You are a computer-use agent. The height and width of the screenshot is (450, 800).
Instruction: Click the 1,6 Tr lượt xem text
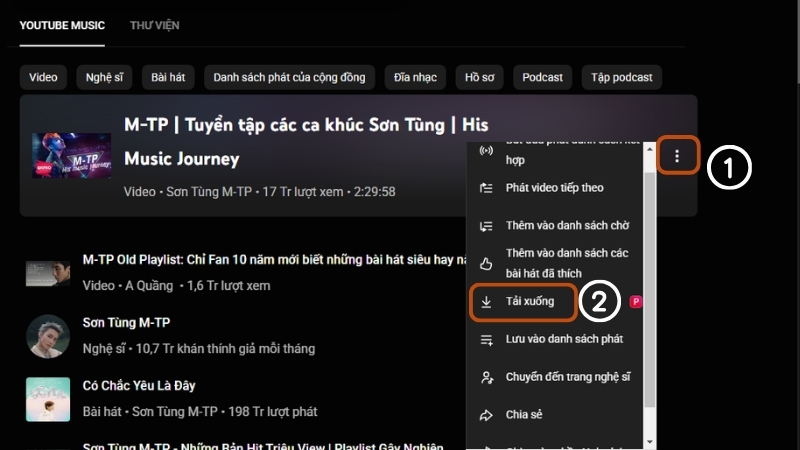(x=229, y=286)
